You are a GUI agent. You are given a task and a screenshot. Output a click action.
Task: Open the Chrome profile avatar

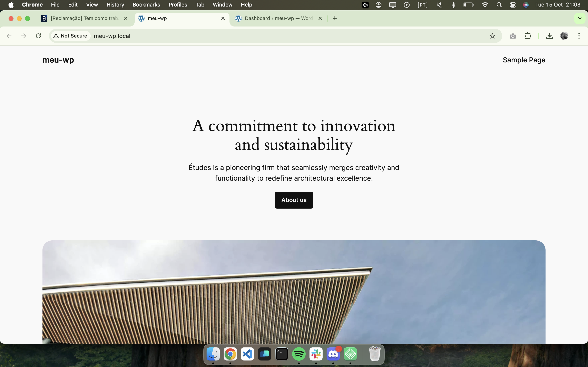click(564, 36)
